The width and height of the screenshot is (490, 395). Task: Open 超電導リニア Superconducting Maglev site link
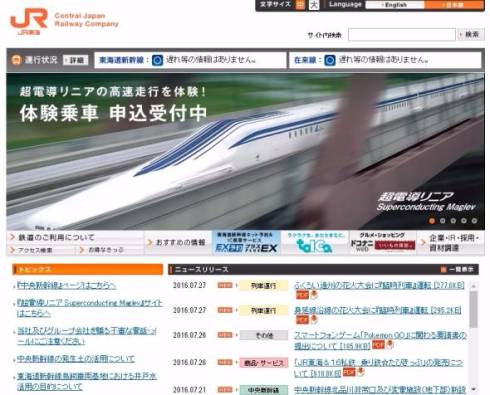[x=89, y=308]
